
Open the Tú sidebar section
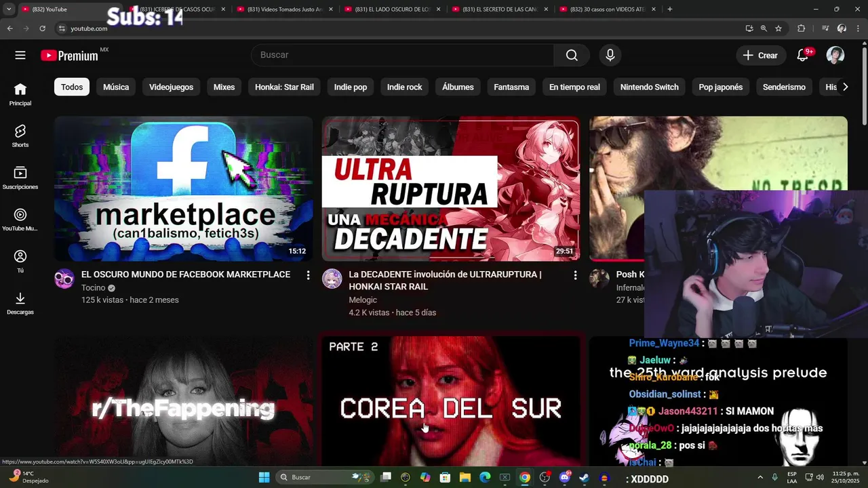20,262
